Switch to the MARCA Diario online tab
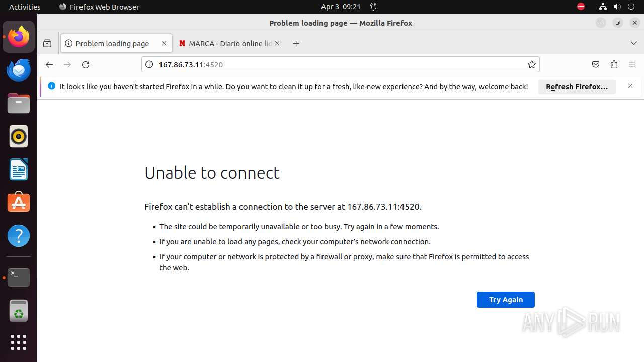 [225, 44]
